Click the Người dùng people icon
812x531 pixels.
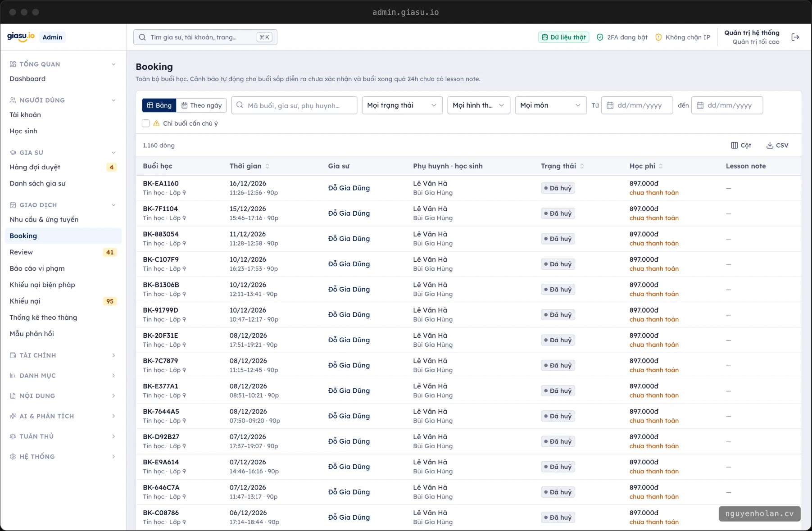13,100
